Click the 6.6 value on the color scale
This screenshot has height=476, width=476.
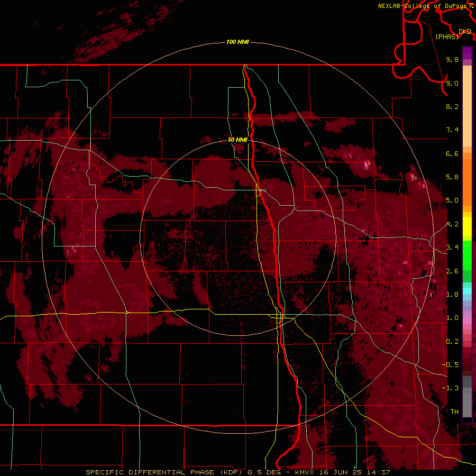pyautogui.click(x=452, y=153)
